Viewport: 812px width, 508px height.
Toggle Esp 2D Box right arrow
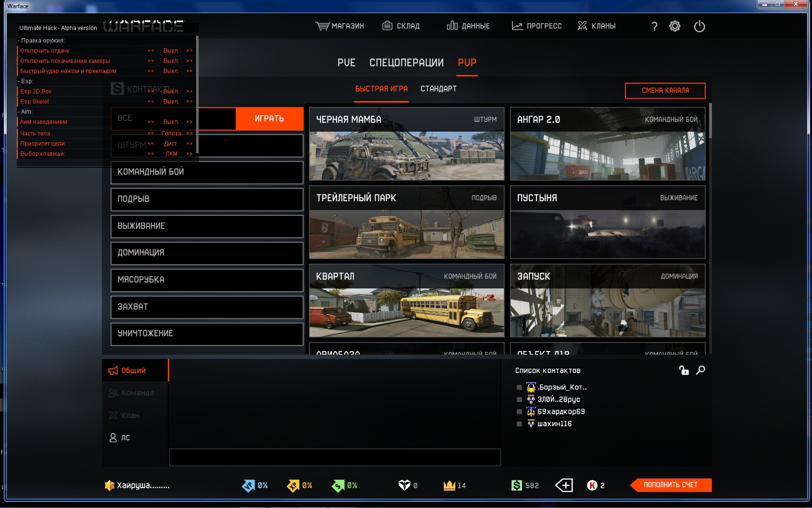189,91
